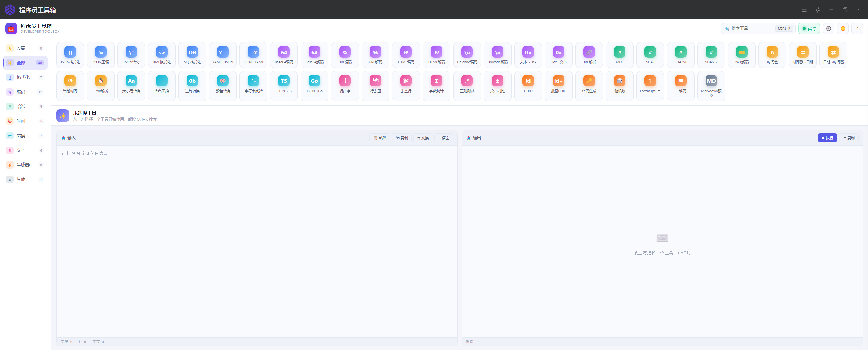
Task: Switch to the 收藏 category
Action: 25,48
